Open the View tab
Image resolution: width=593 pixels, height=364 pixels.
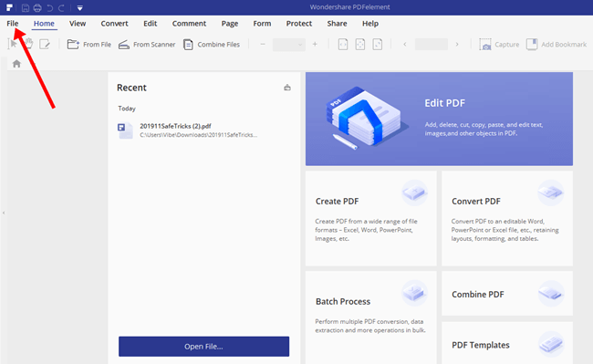[78, 24]
